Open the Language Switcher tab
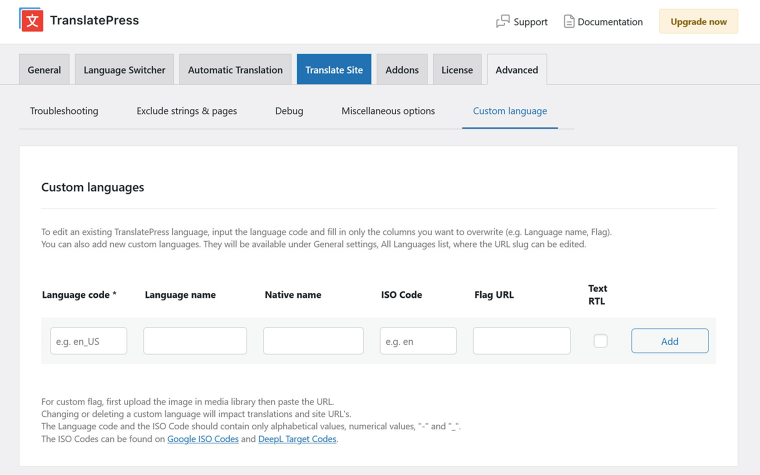Screen dimensions: 760x475 [124, 69]
